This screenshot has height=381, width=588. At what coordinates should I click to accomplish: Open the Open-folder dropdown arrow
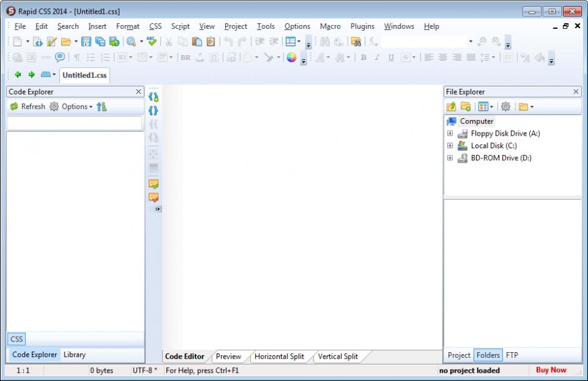(x=76, y=41)
